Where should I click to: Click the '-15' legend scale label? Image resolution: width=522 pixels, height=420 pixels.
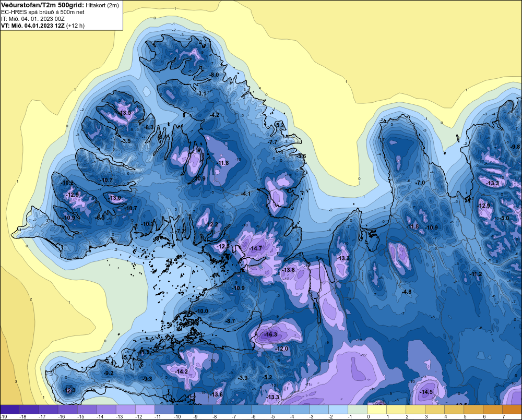point(80,416)
